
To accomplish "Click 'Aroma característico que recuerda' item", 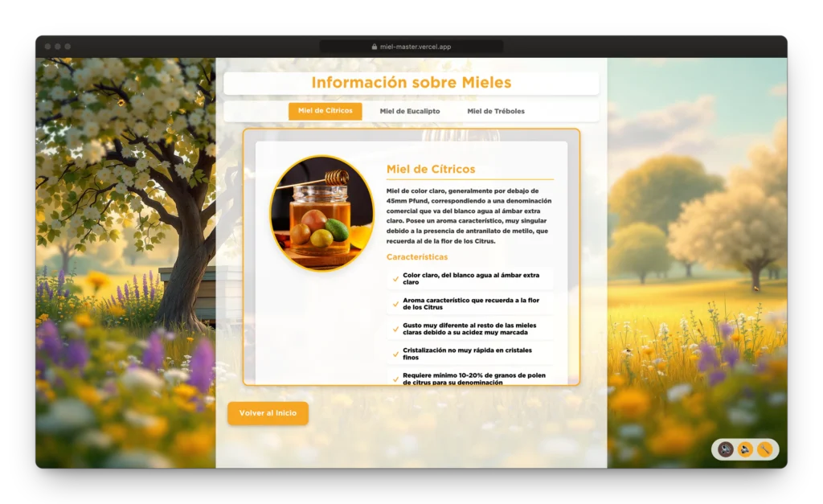I will pos(469,304).
